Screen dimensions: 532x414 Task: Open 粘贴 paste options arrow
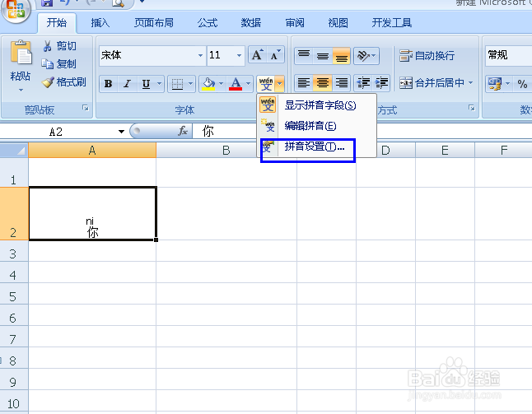(21, 91)
